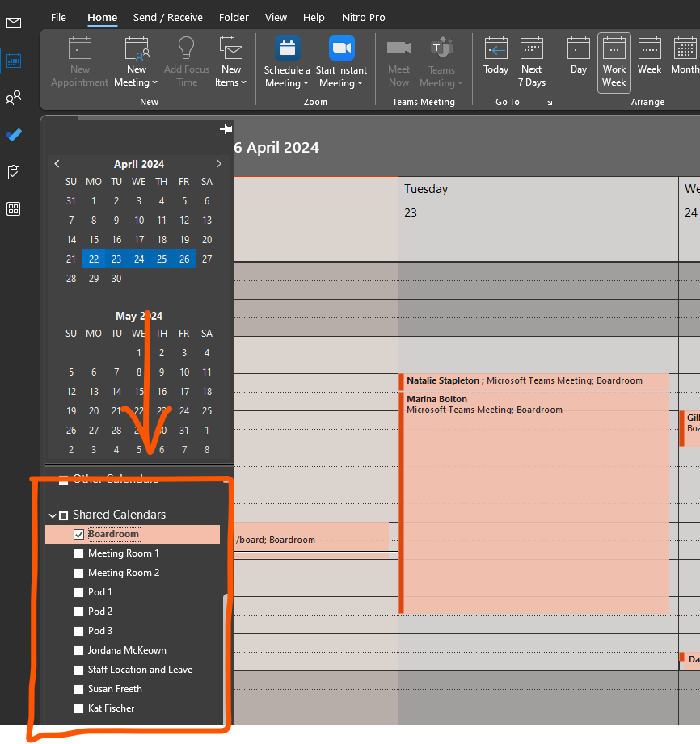Viewport: 700px width, 744px height.
Task: Go to next month in mini calendar
Action: 218,162
